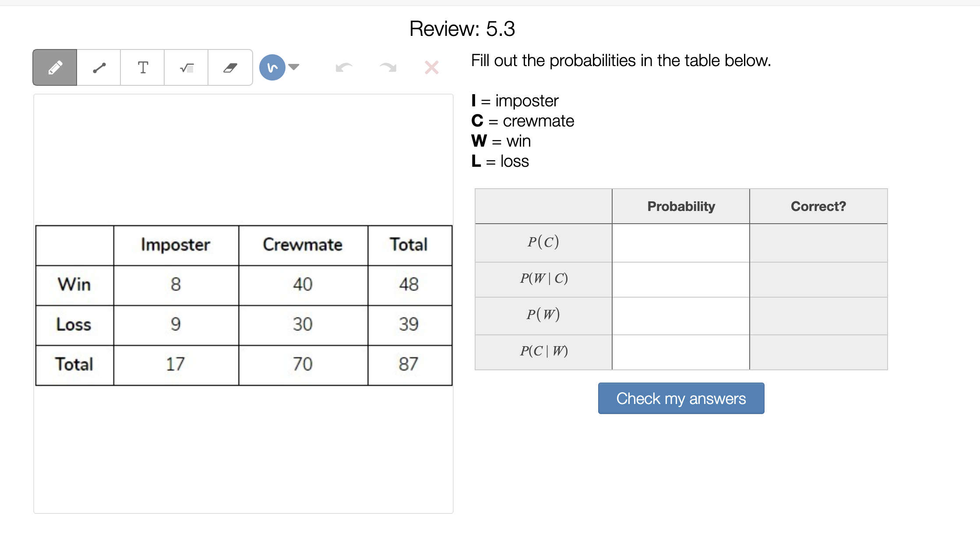Click the undo arrow icon
Image resolution: width=980 pixels, height=548 pixels.
point(344,67)
